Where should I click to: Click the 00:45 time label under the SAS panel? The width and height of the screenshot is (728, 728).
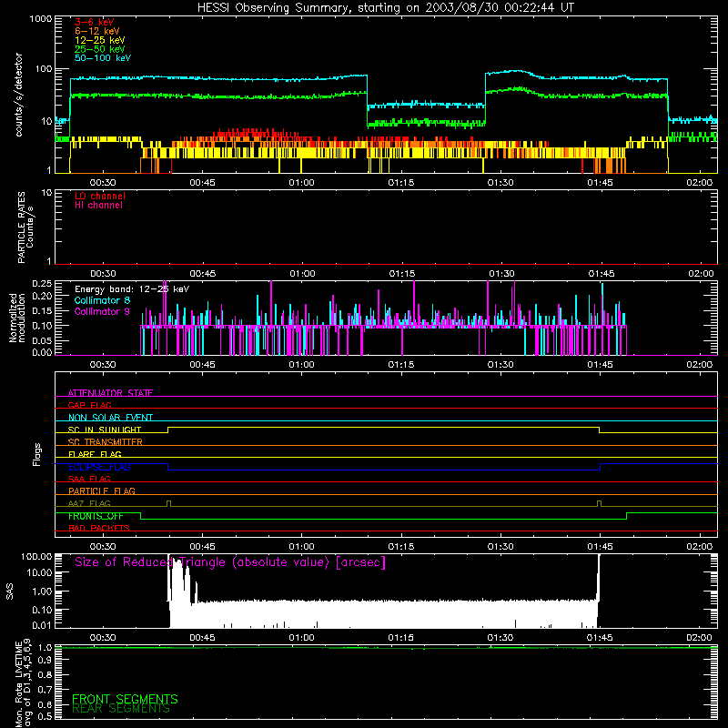pos(202,638)
